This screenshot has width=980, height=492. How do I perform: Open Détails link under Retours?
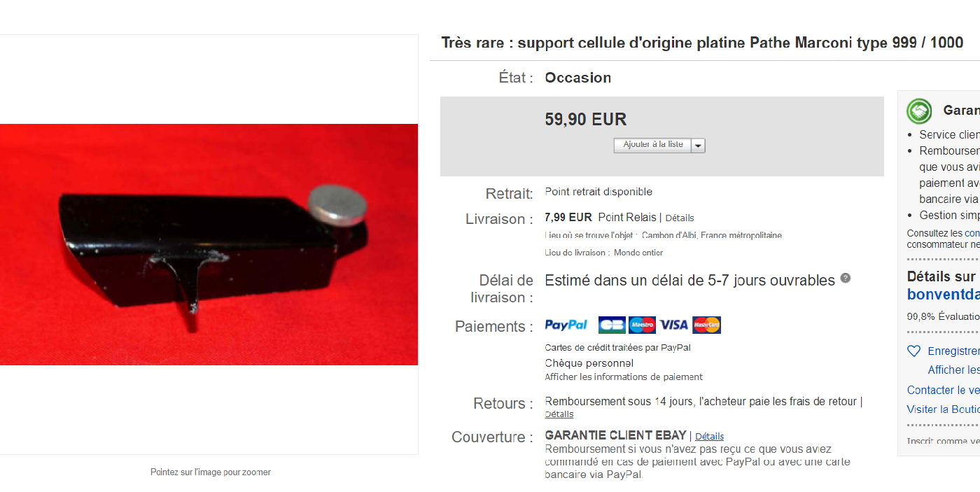559,414
